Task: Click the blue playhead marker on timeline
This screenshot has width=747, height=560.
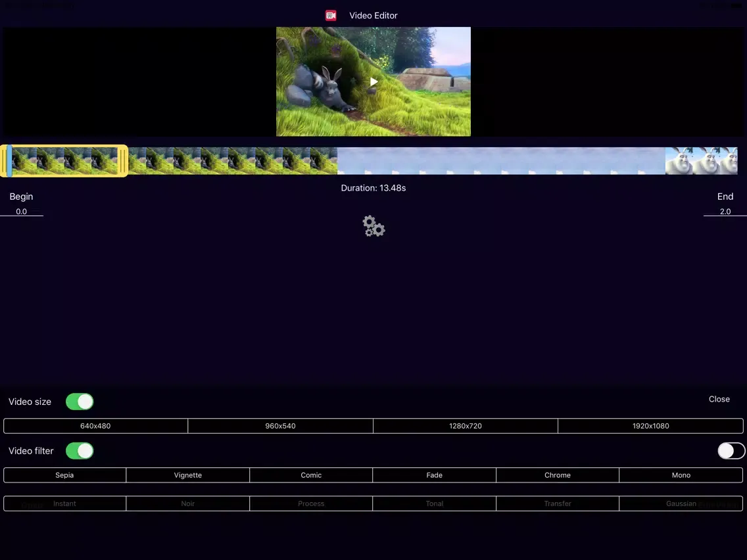Action: (9, 161)
